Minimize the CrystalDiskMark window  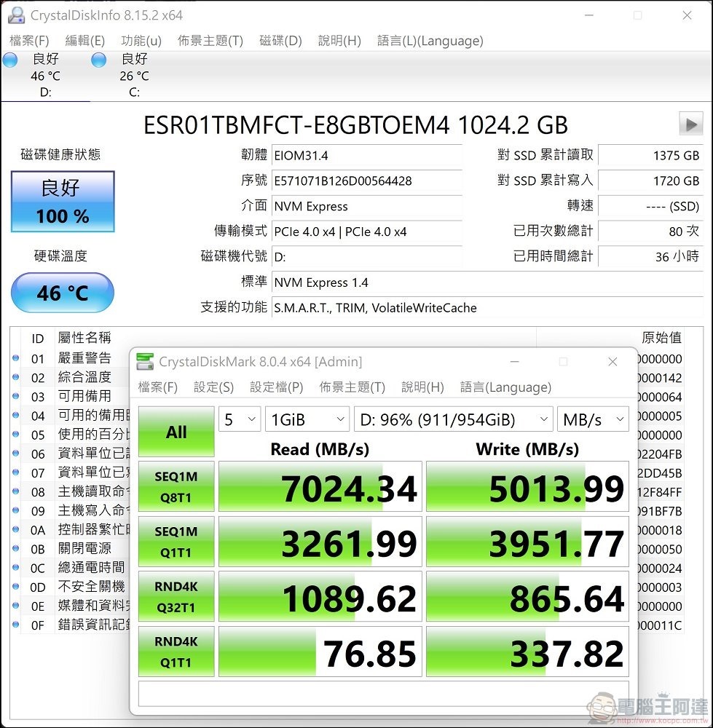pos(515,361)
